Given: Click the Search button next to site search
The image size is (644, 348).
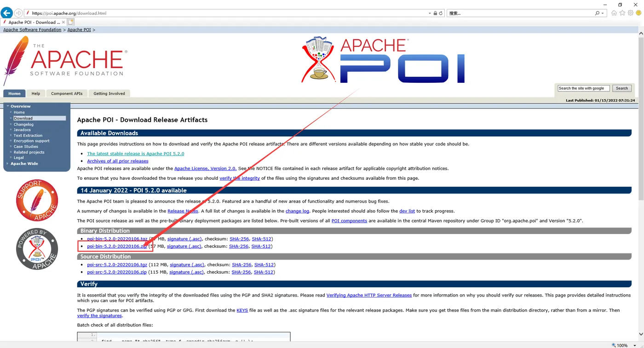Looking at the screenshot, I should click(622, 88).
